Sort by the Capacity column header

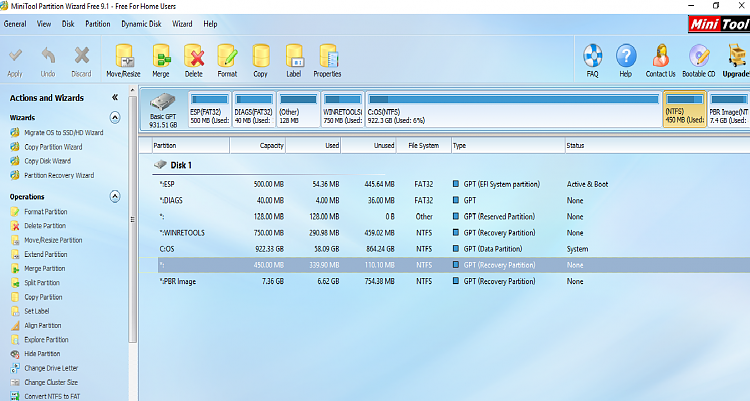pyautogui.click(x=258, y=145)
